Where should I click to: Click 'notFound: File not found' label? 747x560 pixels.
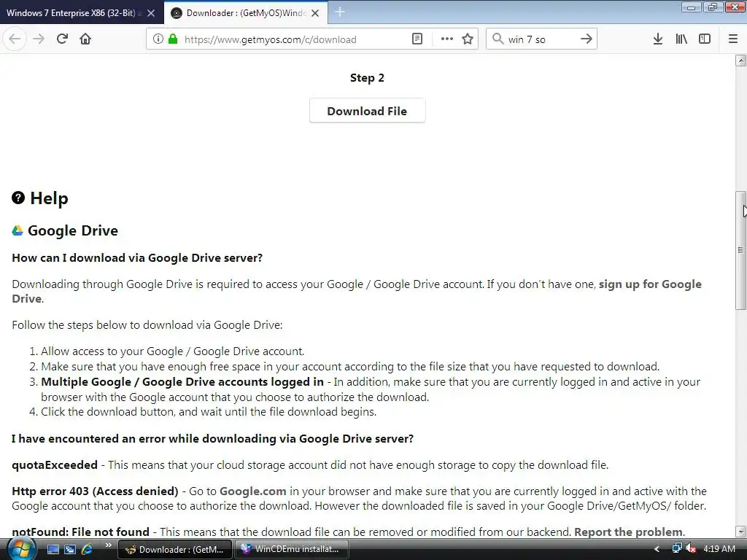pos(80,532)
